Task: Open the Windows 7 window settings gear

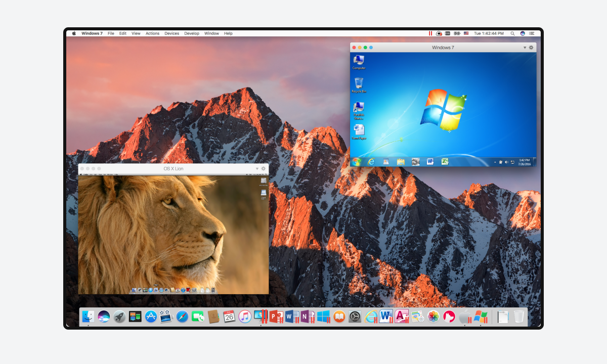Action: (531, 48)
